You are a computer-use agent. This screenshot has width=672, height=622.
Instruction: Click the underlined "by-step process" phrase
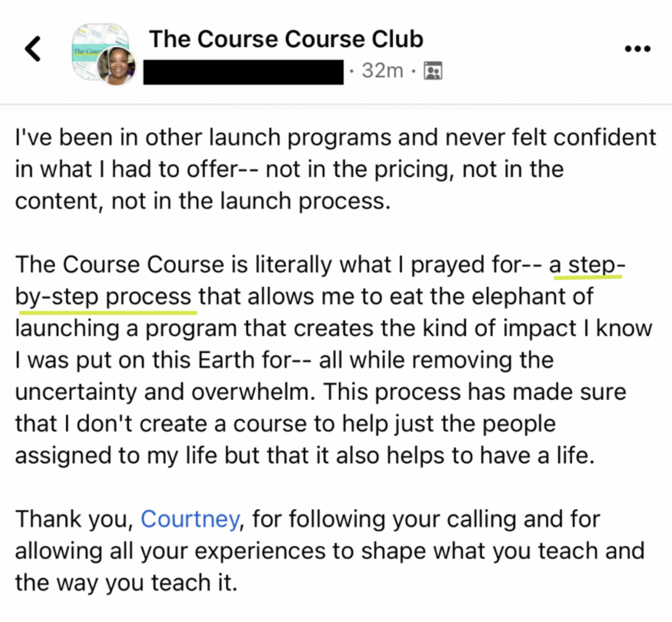103,297
